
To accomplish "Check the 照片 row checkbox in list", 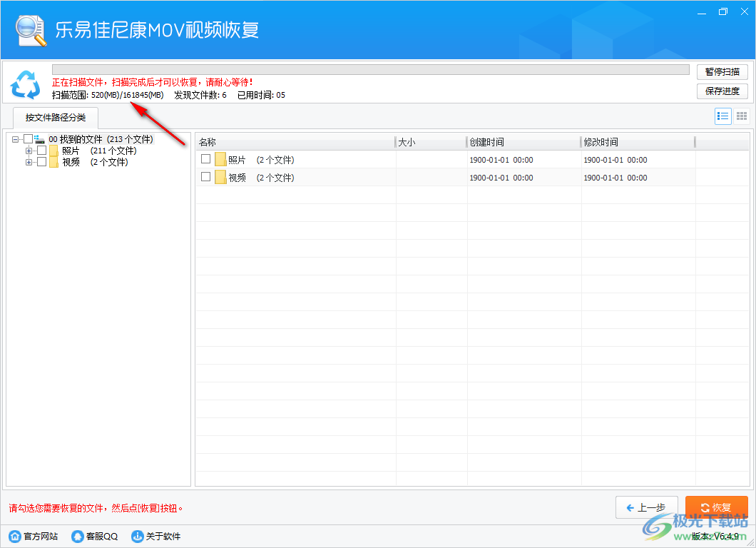I will coord(206,158).
